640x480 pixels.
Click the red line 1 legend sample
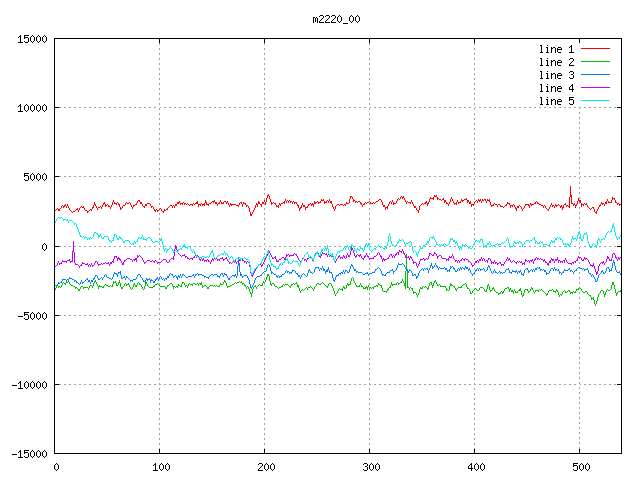click(595, 49)
